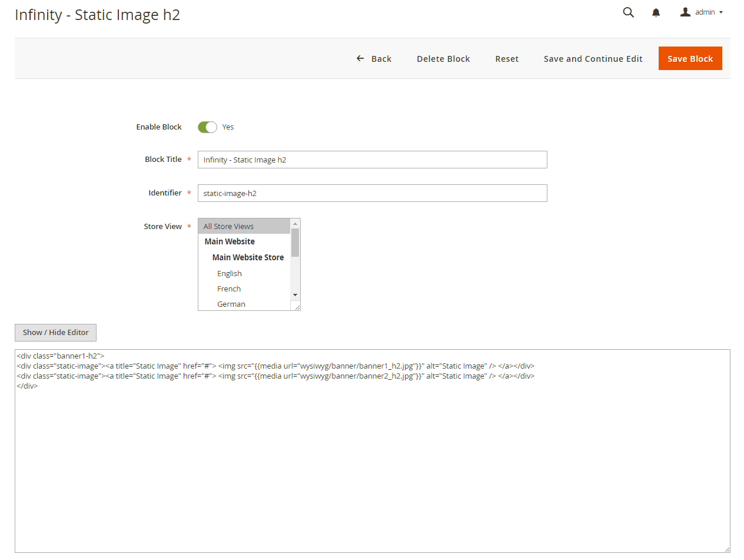This screenshot has width=744, height=560.
Task: Select French store view
Action: (x=229, y=289)
